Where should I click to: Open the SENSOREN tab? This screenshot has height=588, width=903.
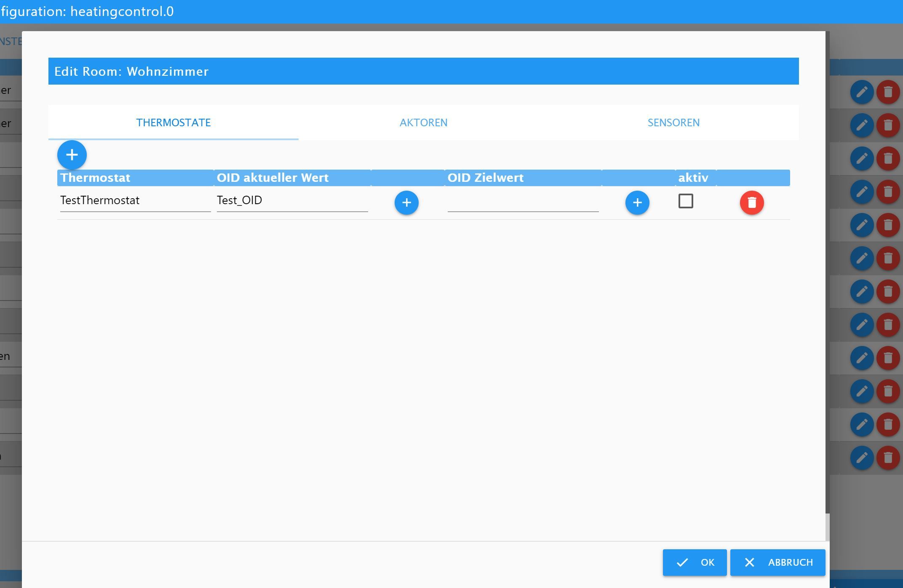coord(673,122)
